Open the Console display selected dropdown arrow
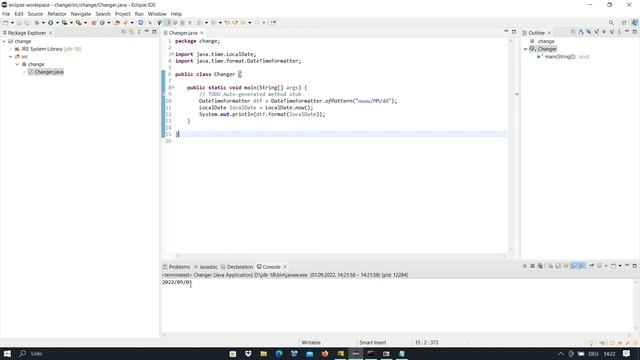This screenshot has height=360, width=640. point(606,266)
